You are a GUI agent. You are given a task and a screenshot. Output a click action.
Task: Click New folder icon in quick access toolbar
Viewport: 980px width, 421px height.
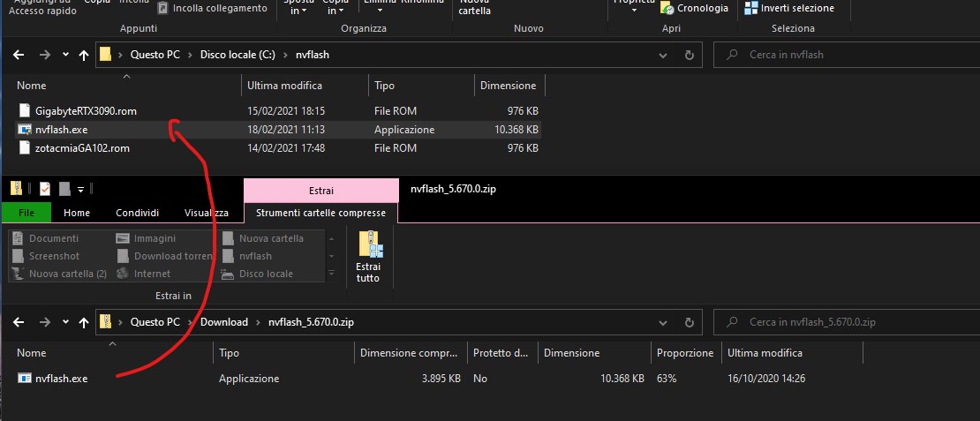64,189
